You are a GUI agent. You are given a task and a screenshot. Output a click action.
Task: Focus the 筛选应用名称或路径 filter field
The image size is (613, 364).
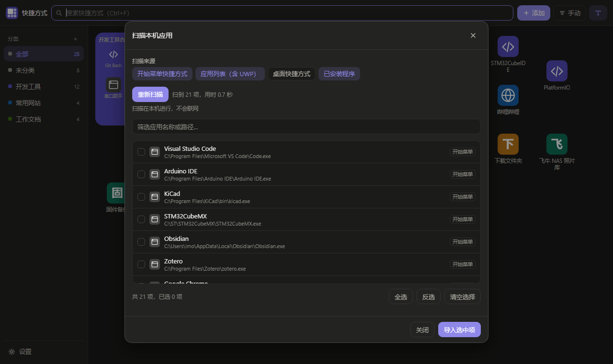pyautogui.click(x=306, y=126)
